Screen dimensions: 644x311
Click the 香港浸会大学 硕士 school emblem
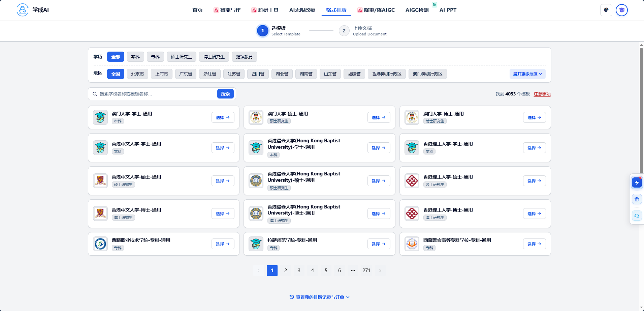pos(256,181)
